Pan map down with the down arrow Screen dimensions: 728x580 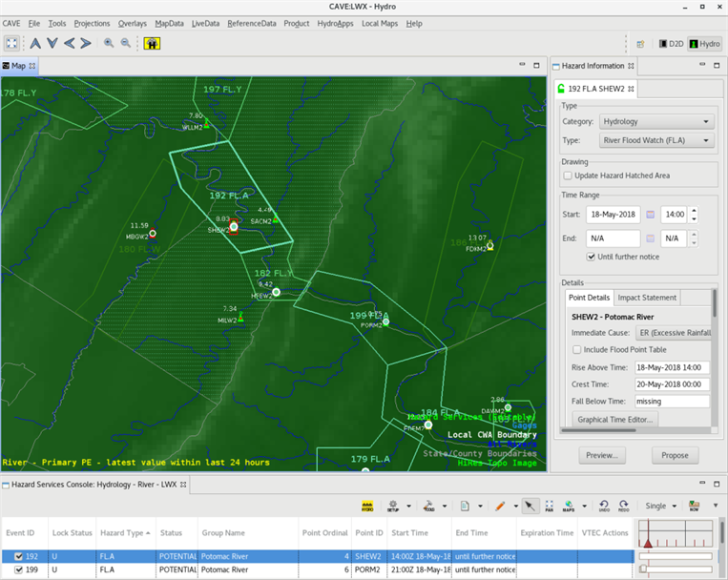pos(52,44)
